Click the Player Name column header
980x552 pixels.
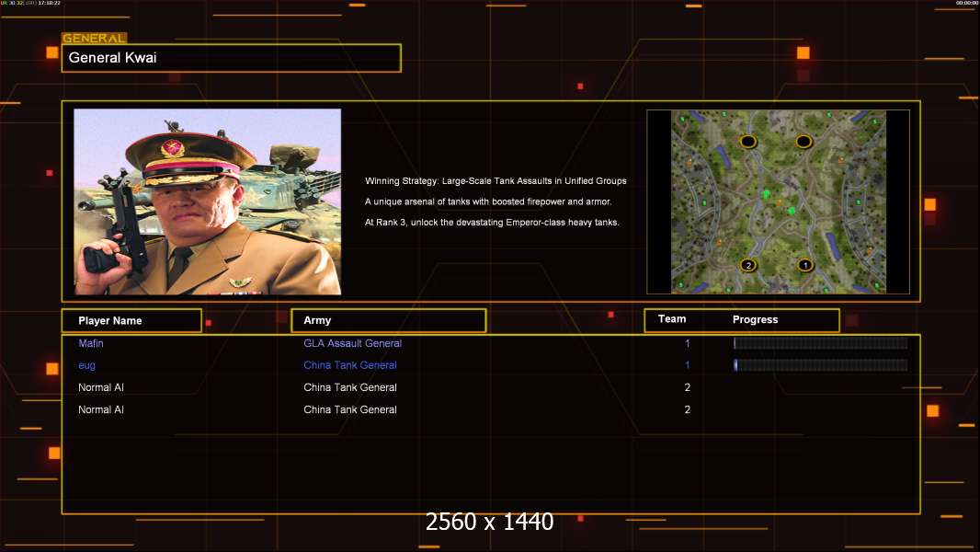tap(131, 320)
